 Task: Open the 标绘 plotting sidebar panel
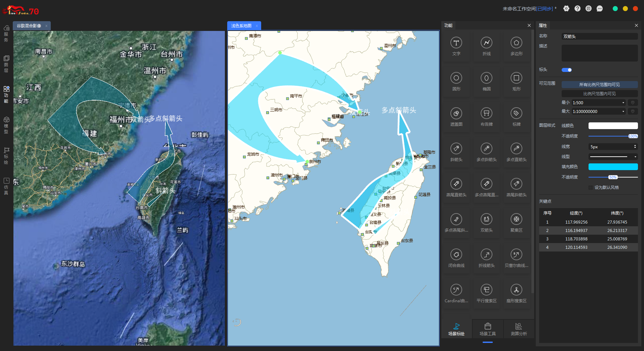(6, 156)
